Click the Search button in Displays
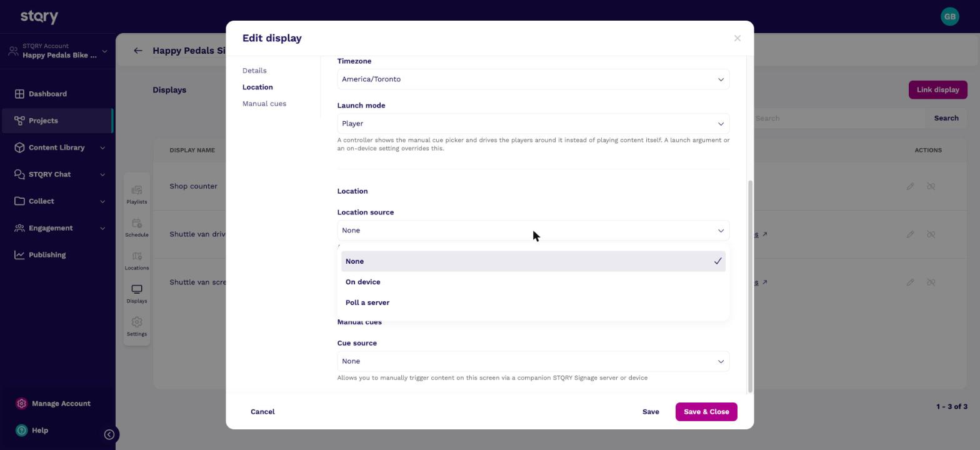980x450 pixels. (946, 118)
